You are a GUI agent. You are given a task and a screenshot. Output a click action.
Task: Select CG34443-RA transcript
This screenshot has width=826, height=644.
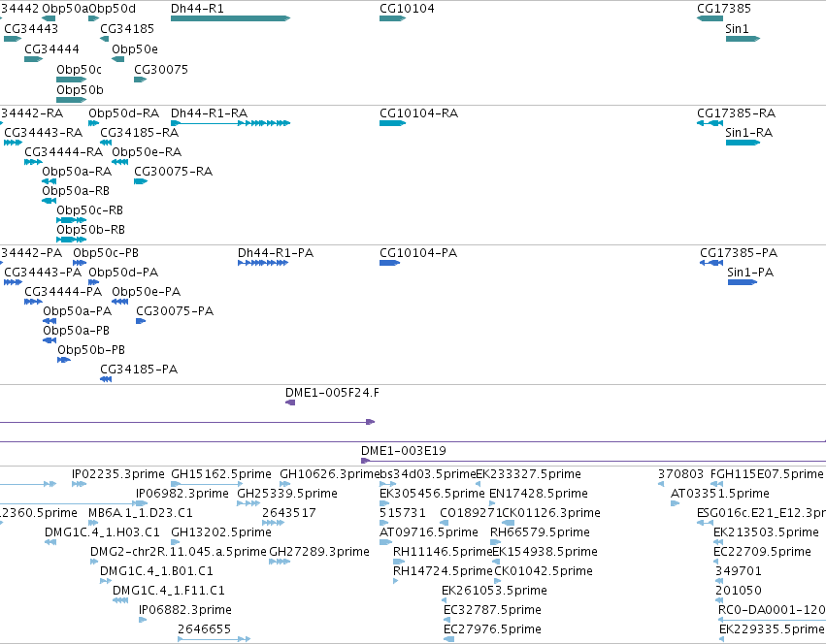click(x=14, y=143)
